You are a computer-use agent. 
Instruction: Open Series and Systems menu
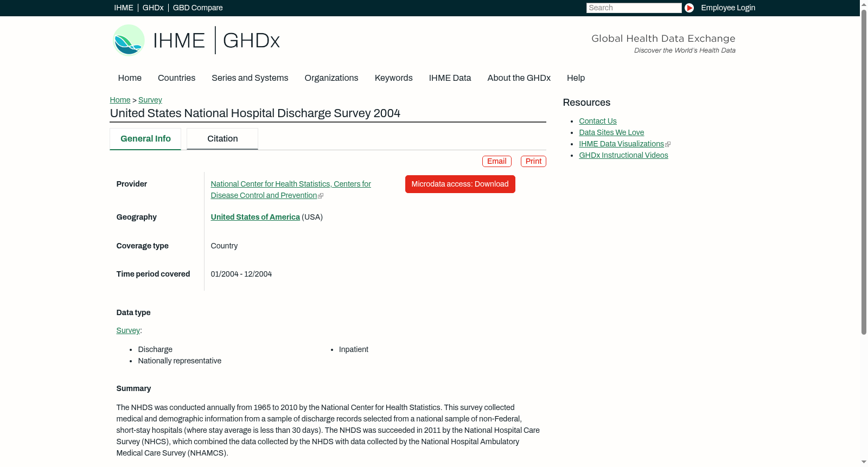tap(250, 78)
